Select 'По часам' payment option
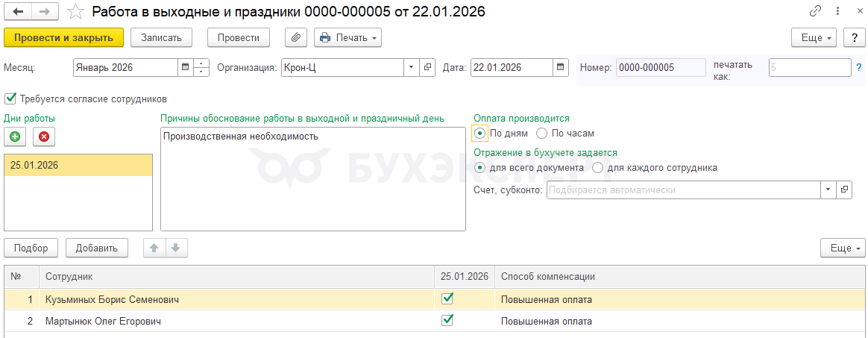 coord(542,134)
